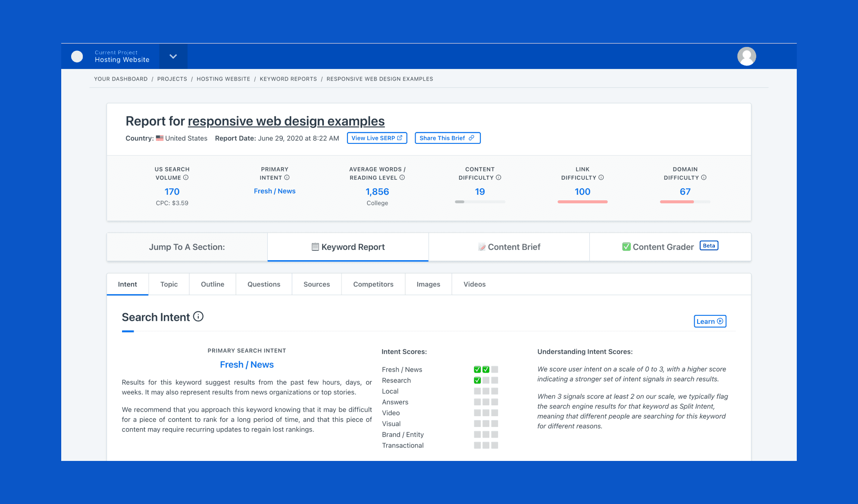Click the Domain Difficulty progress bar

click(685, 202)
